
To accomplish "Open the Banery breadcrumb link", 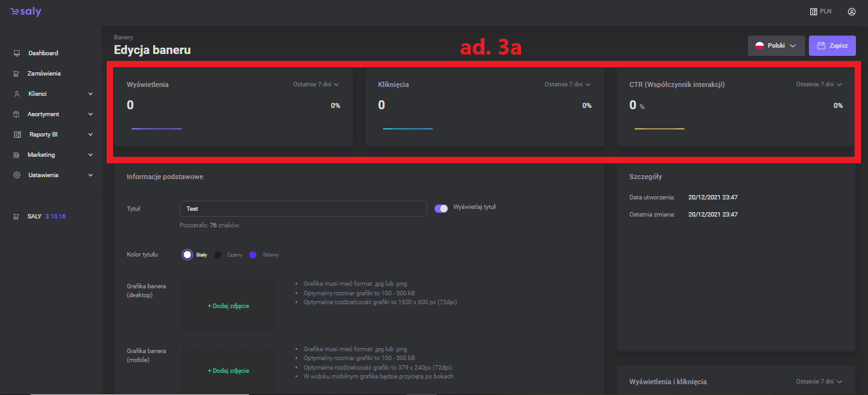I will (x=123, y=37).
